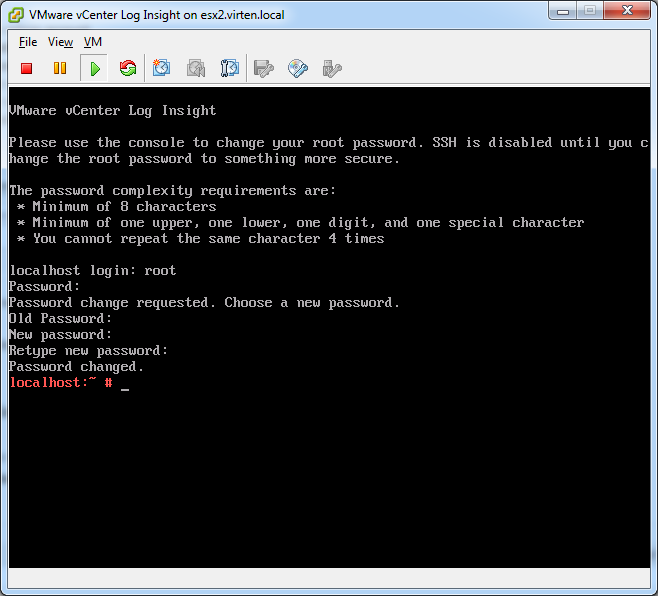
Task: Open the VM menu
Action: pos(93,42)
